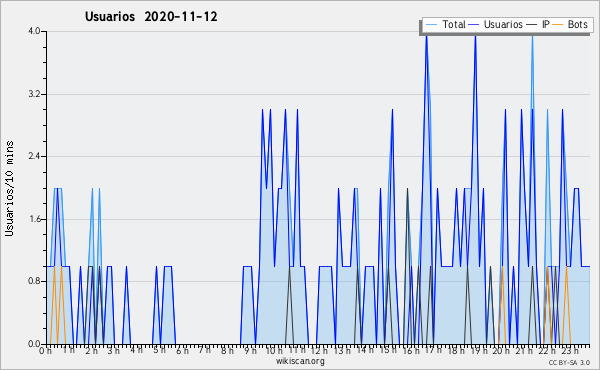Click the wikiscan.org credit text
Image resolution: width=600 pixels, height=370 pixels.
300,361
